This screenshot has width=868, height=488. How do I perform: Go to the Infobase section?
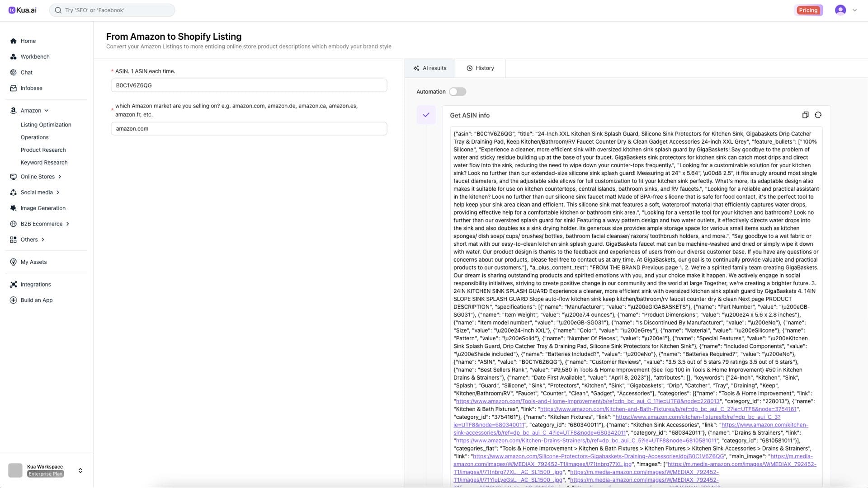[x=31, y=88]
